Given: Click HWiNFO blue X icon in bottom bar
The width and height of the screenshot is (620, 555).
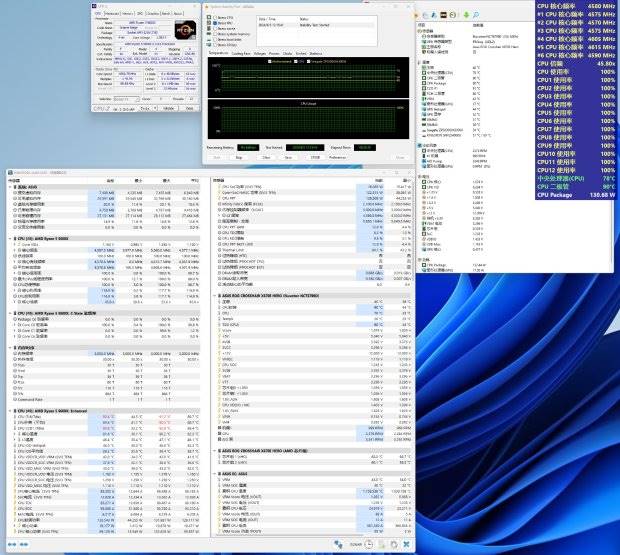Looking at the screenshot, I should (406, 544).
